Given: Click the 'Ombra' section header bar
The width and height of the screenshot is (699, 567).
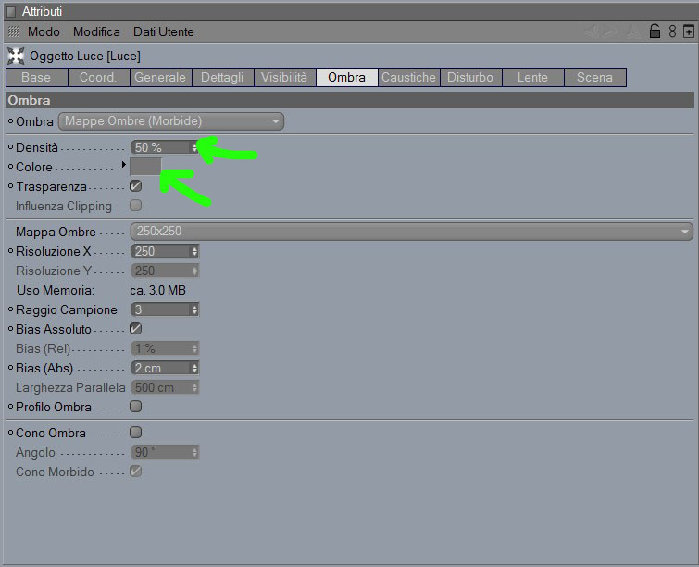Looking at the screenshot, I should 350,100.
